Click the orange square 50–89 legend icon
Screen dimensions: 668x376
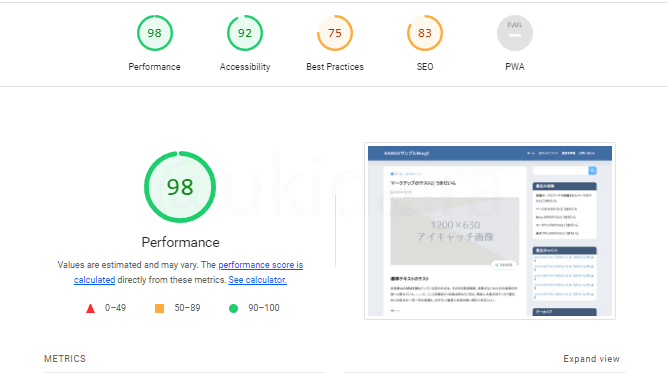coord(159,308)
